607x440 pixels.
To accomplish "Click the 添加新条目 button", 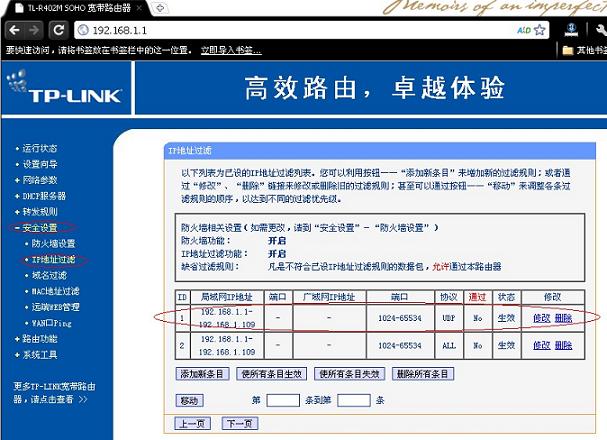I will [x=204, y=374].
